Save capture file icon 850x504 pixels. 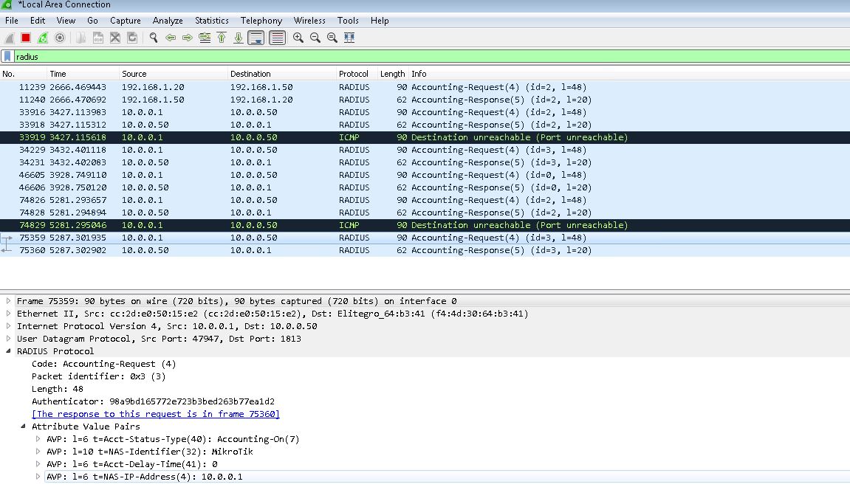pyautogui.click(x=98, y=38)
